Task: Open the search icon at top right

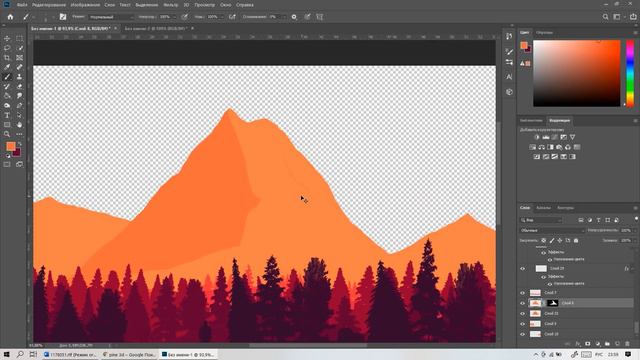Action: (x=606, y=17)
